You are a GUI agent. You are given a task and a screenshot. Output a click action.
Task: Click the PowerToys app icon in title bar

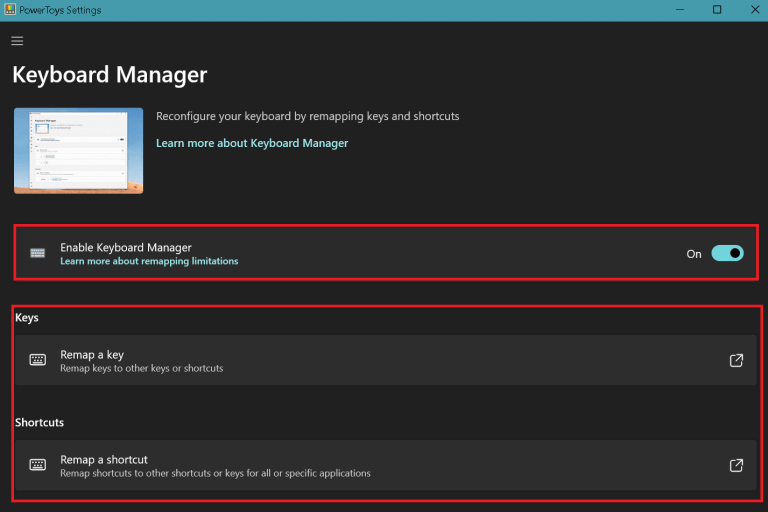[10, 9]
